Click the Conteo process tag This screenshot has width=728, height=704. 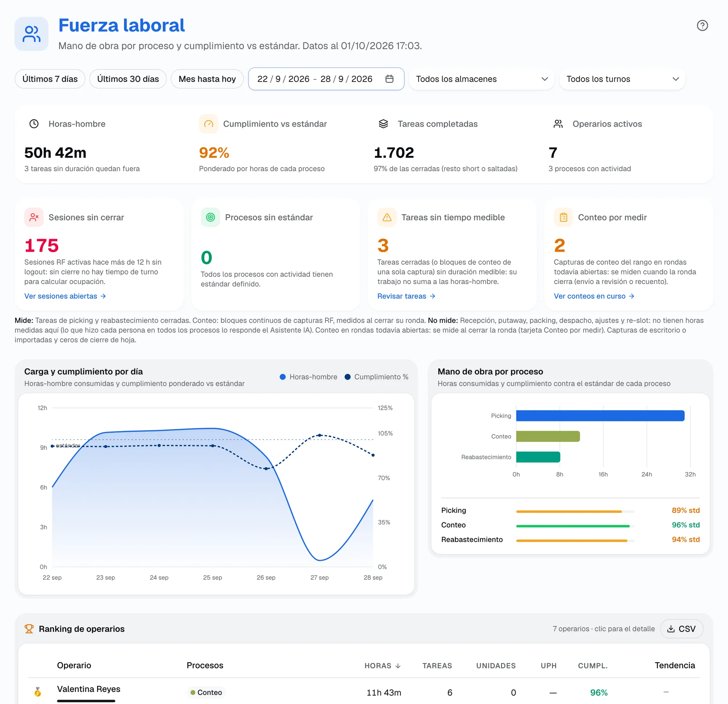coord(206,692)
